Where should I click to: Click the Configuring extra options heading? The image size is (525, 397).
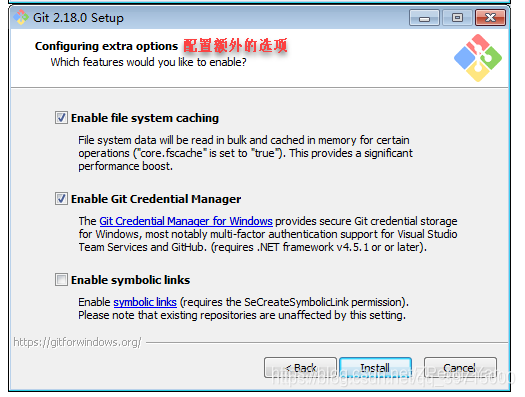(x=106, y=46)
